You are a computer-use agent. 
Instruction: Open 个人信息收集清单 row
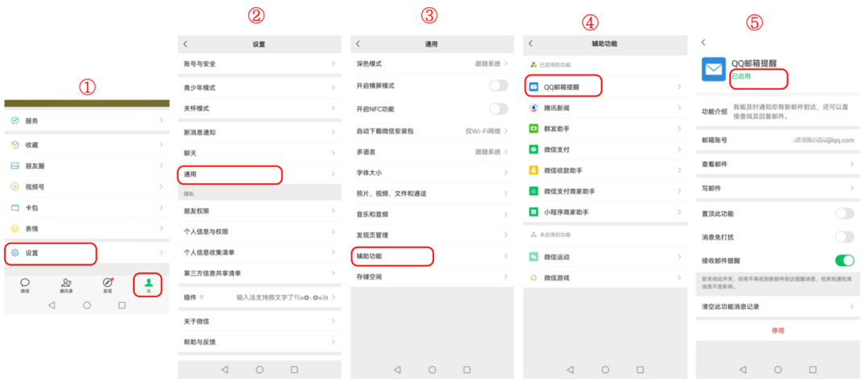click(260, 252)
